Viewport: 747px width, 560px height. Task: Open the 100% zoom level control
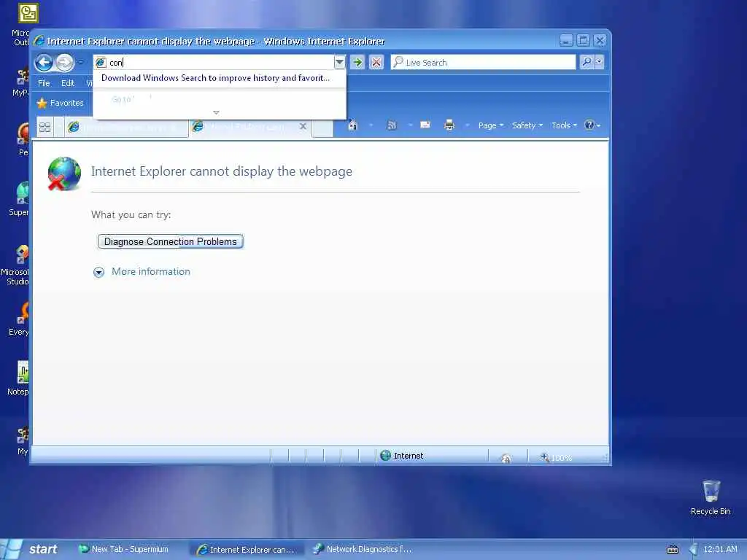(x=556, y=458)
